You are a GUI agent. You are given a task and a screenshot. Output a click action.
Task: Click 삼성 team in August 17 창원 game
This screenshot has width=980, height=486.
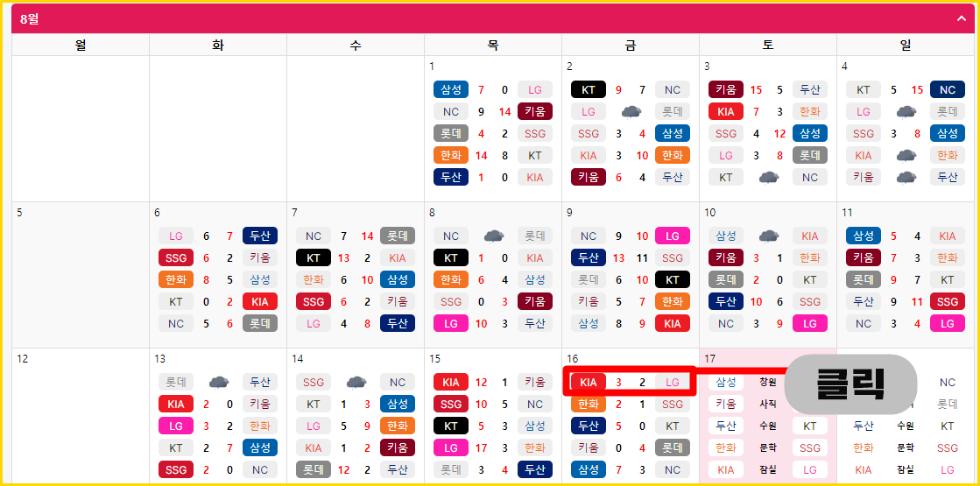pos(726,383)
